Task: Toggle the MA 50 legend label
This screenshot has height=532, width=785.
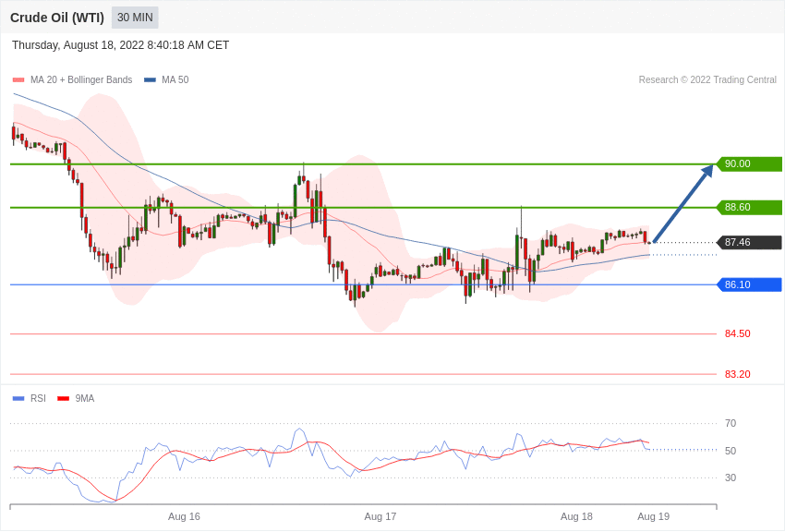Action: (175, 80)
